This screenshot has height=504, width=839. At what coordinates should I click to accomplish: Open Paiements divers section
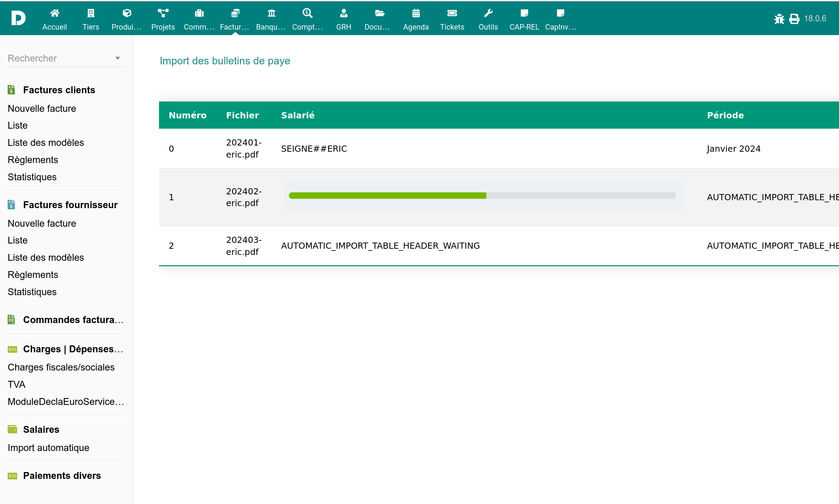[x=62, y=475]
